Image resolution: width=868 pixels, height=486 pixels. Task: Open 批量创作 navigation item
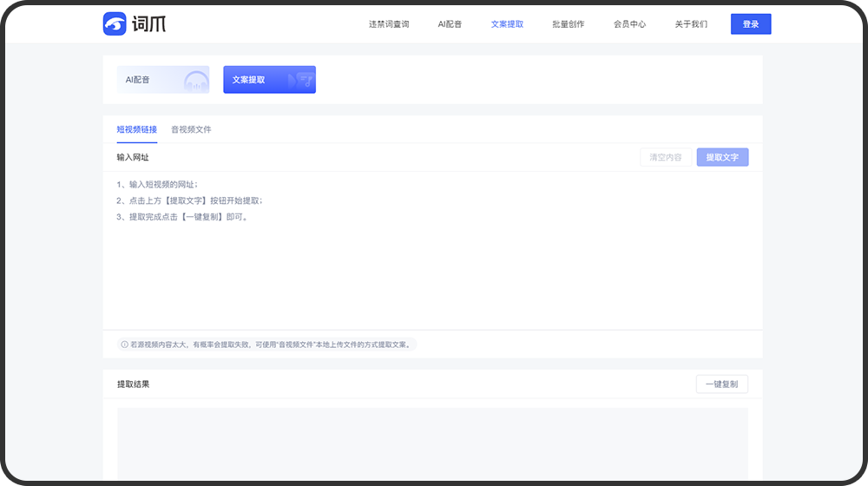[568, 24]
